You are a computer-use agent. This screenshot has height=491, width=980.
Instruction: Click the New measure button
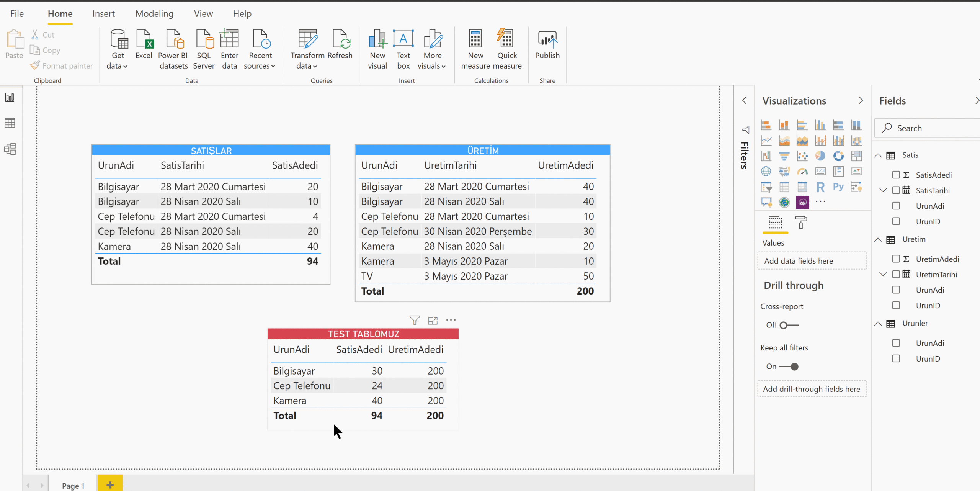475,49
